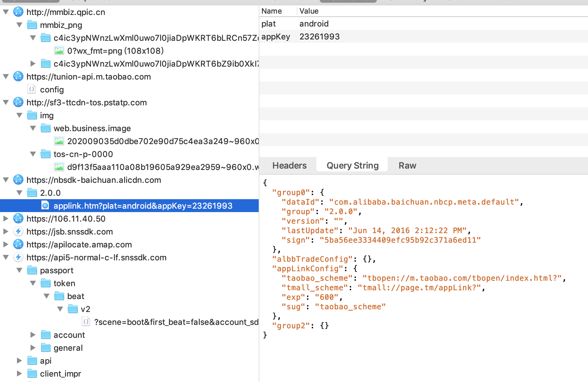The height and width of the screenshot is (382, 588).
Task: Click the "albbTradeConfig" key
Action: coord(312,259)
